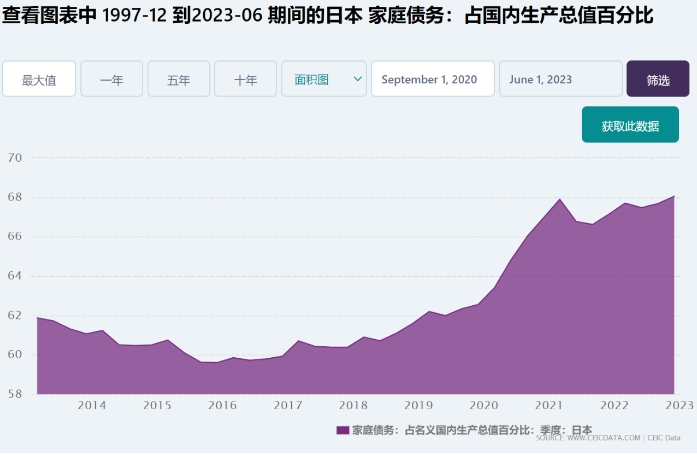
Task: Click the September 1, 2020 start date field
Action: [432, 79]
